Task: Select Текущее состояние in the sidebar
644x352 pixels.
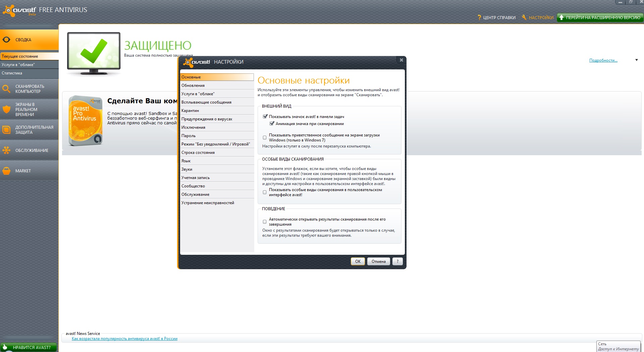Action: 29,56
